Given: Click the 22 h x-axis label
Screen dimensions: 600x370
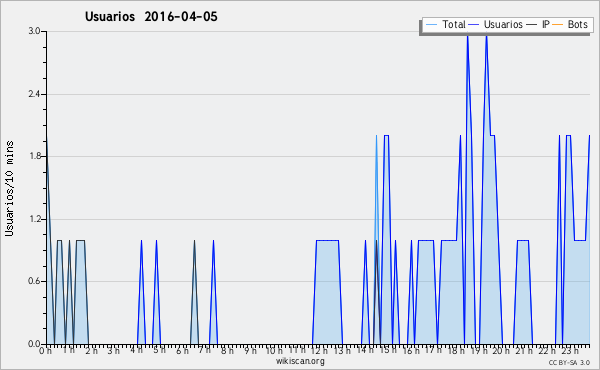Looking at the screenshot, I should click(547, 350).
